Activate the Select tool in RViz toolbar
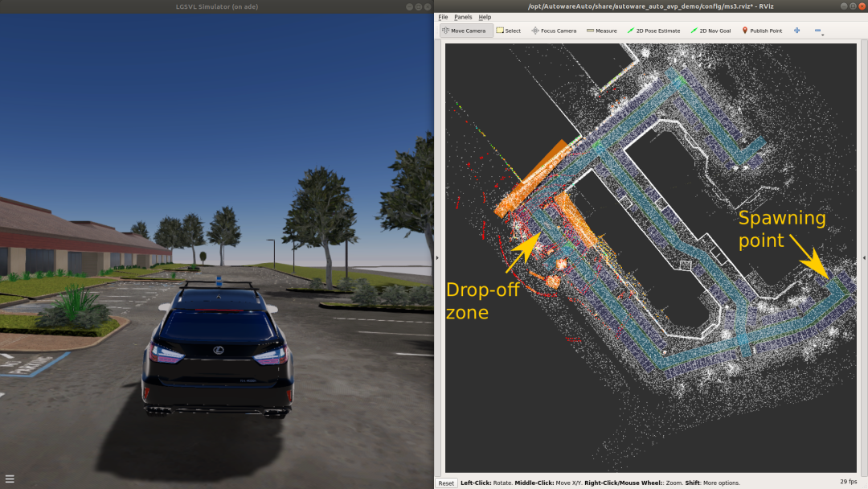The width and height of the screenshot is (868, 489). click(x=508, y=31)
